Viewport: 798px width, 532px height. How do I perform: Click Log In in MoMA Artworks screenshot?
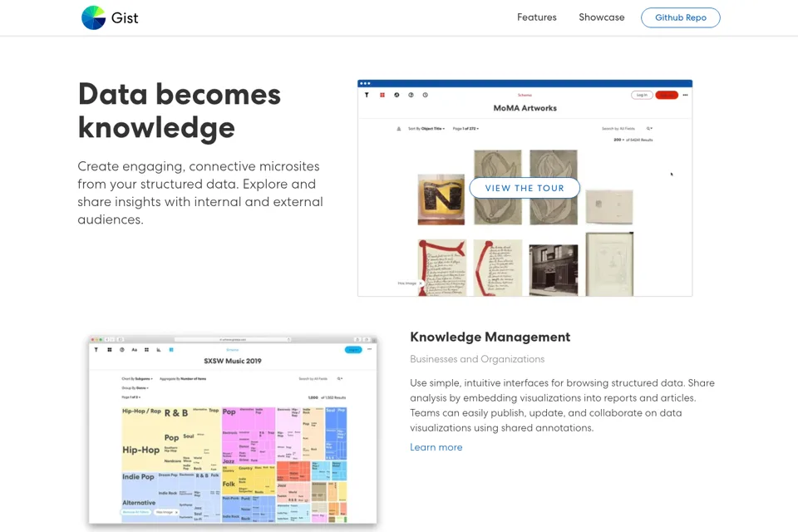coord(642,96)
